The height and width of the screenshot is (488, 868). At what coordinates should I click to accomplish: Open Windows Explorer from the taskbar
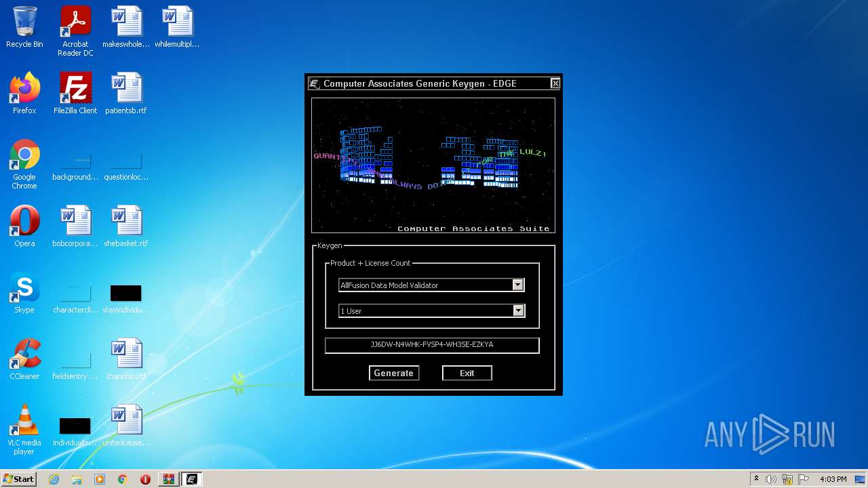point(77,479)
